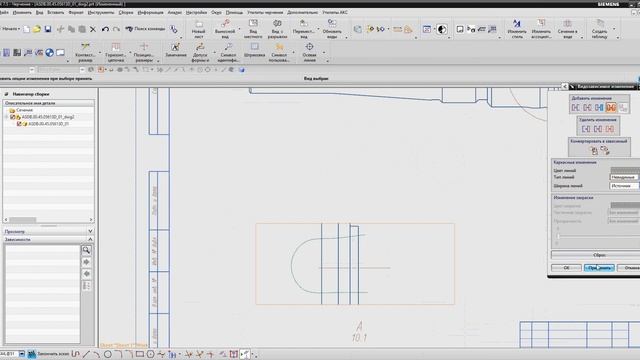This screenshot has width=640, height=360.
Task: Click the Перенести вид tool
Action: (x=304, y=29)
